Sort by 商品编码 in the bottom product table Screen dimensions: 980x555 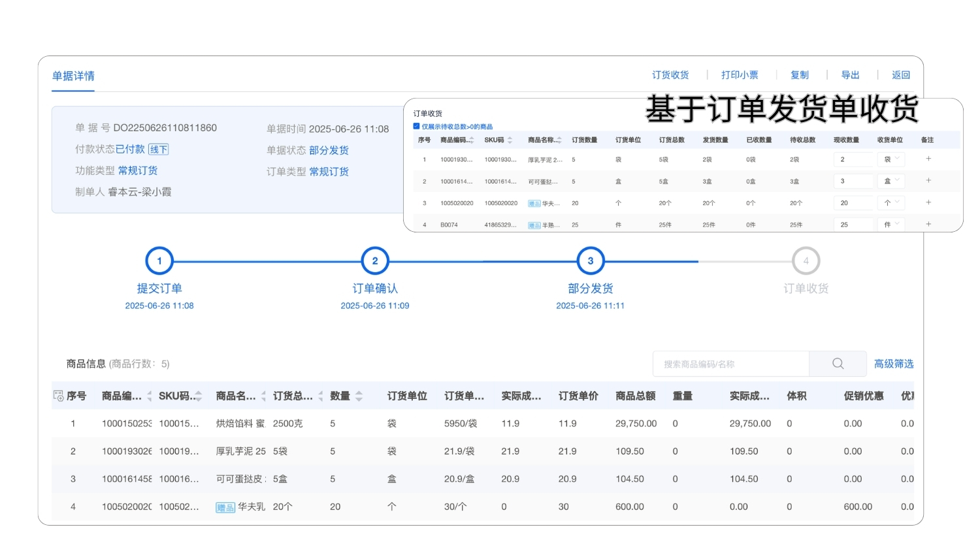point(149,396)
